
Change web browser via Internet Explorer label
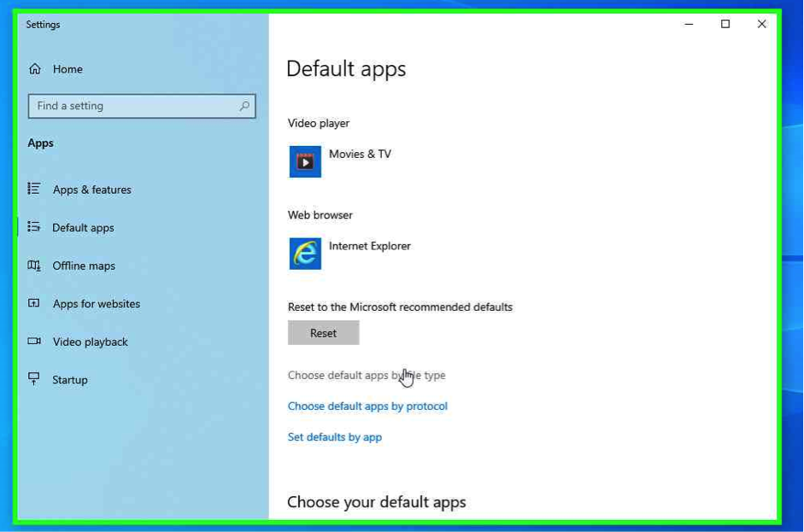pyautogui.click(x=369, y=246)
